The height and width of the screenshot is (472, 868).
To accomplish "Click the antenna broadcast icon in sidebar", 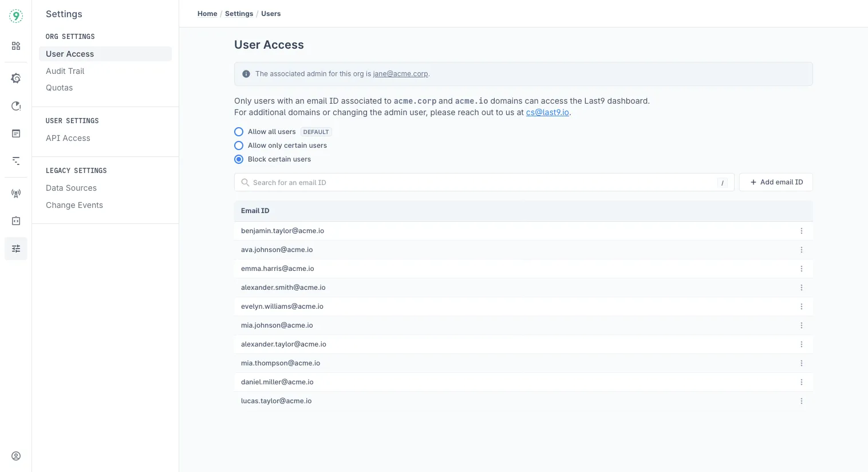I will coord(16,194).
